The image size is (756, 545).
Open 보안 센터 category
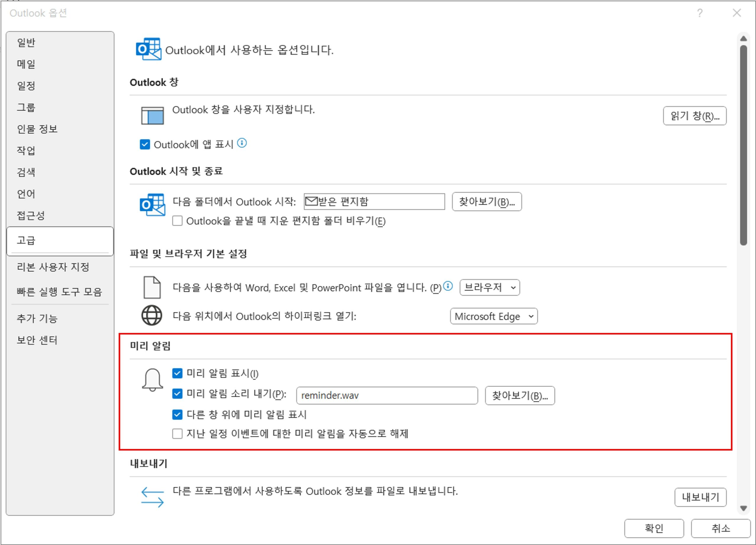click(x=37, y=340)
